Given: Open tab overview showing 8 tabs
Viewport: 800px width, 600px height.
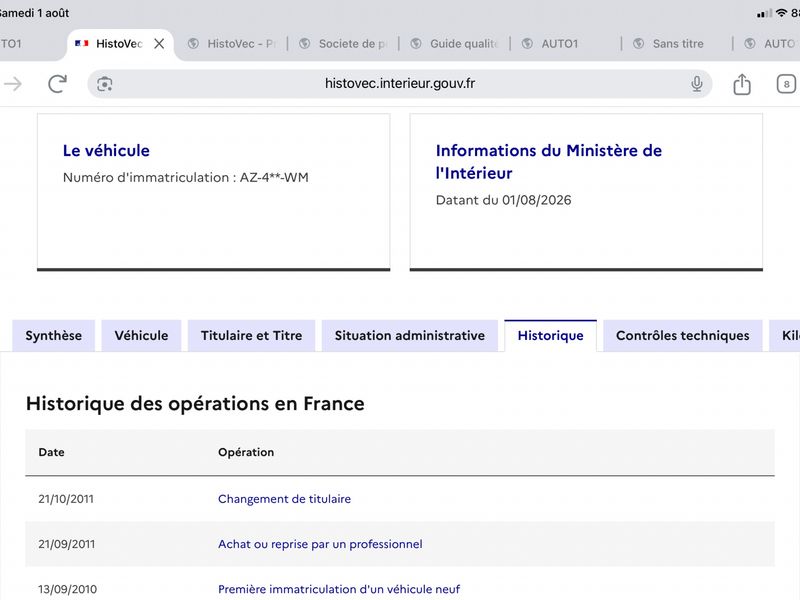Looking at the screenshot, I should [x=786, y=84].
